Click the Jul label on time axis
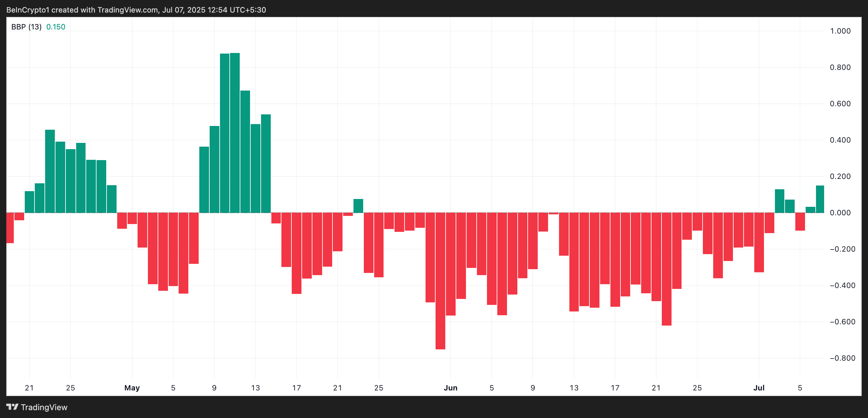868x418 pixels. click(x=759, y=388)
